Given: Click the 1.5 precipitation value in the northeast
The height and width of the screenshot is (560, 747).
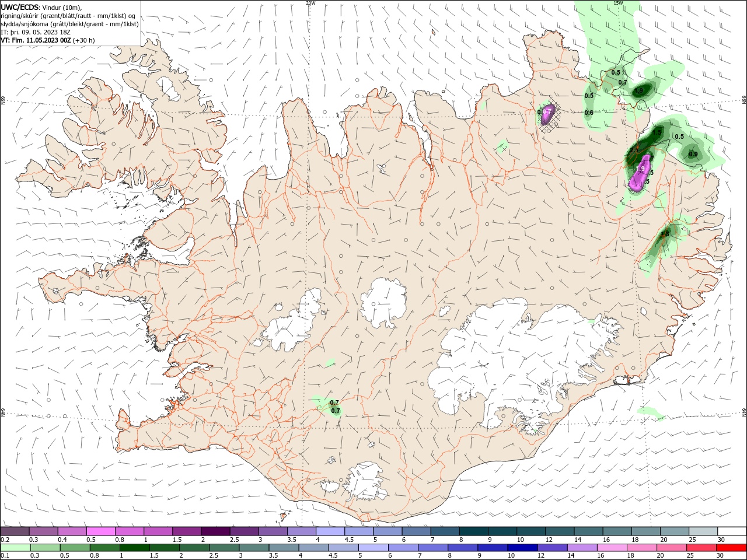Looking at the screenshot, I should tap(657, 133).
